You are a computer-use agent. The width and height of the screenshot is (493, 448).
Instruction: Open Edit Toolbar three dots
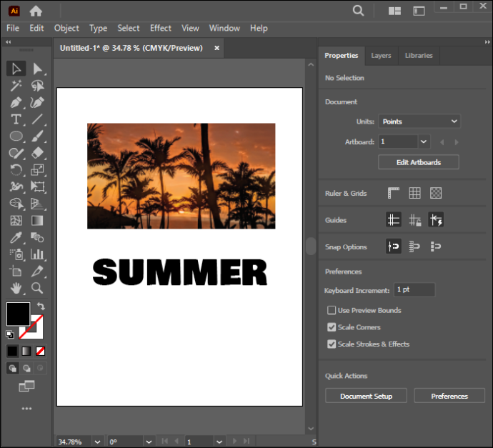click(26, 409)
